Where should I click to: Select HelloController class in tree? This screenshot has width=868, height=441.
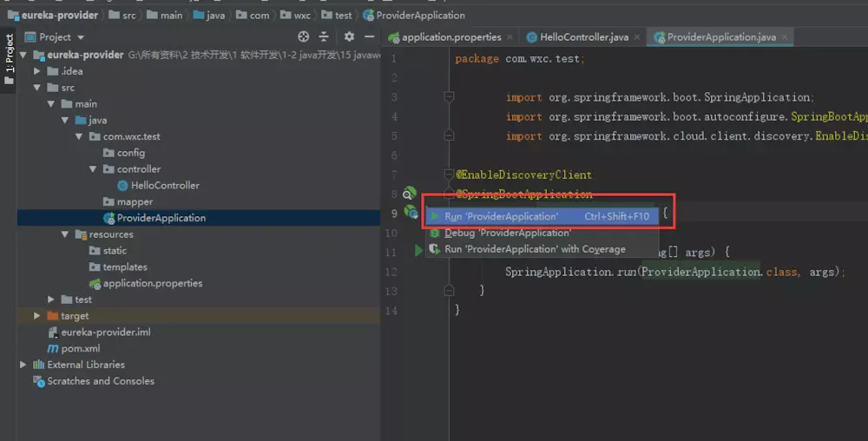(158, 186)
